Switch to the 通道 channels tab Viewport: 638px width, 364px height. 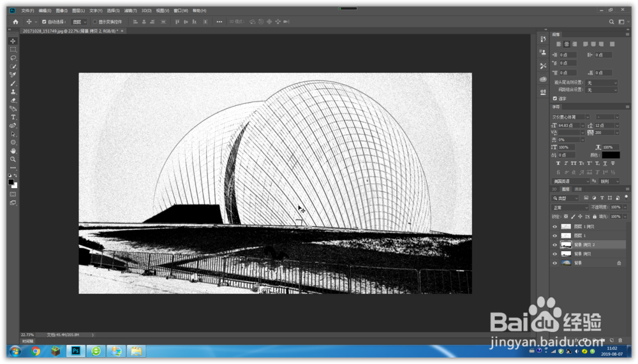pyautogui.click(x=578, y=189)
